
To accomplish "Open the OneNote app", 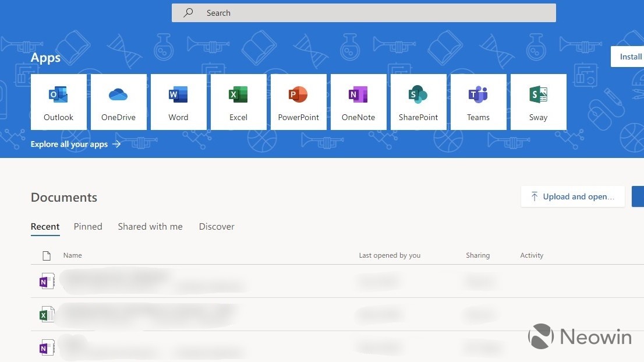I will pyautogui.click(x=358, y=101).
